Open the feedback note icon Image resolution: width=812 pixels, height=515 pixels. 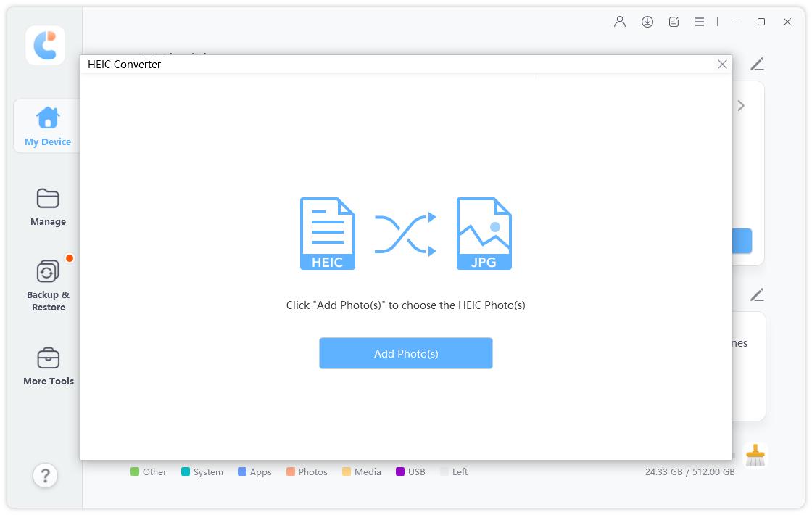[x=674, y=22]
